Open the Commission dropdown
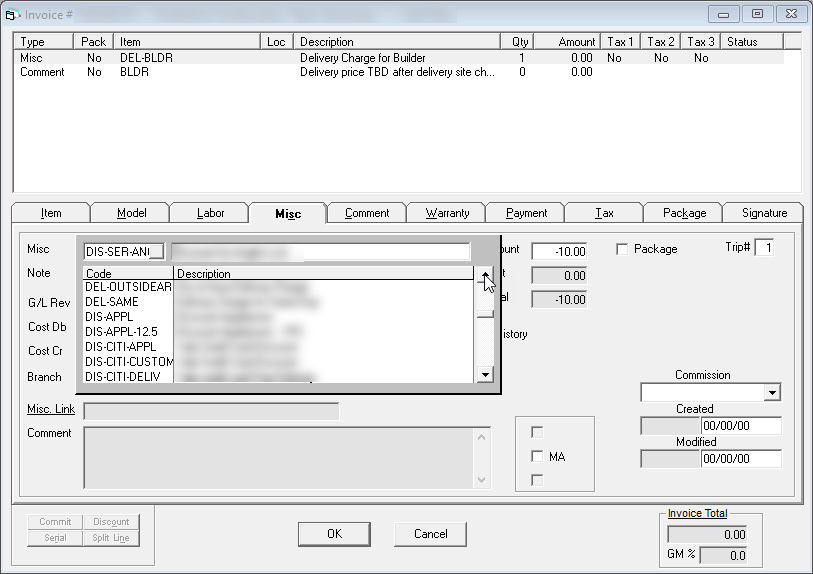This screenshot has width=813, height=574. (x=771, y=393)
